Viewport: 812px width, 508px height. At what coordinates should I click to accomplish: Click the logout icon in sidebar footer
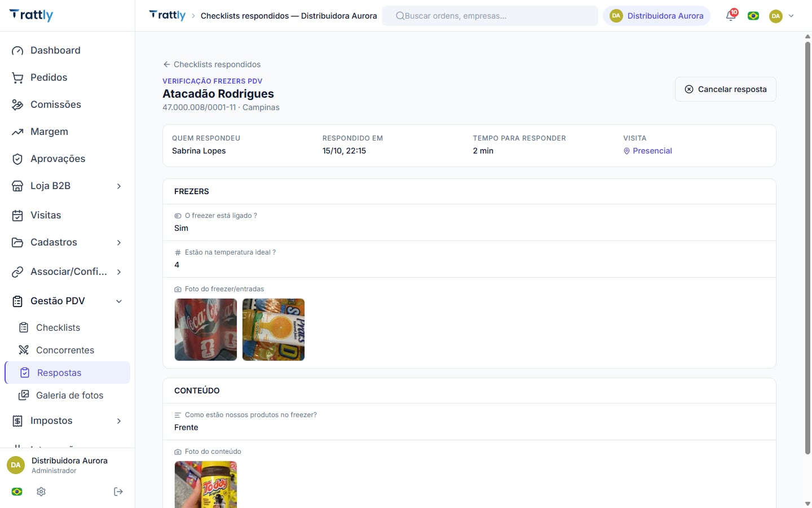[118, 492]
